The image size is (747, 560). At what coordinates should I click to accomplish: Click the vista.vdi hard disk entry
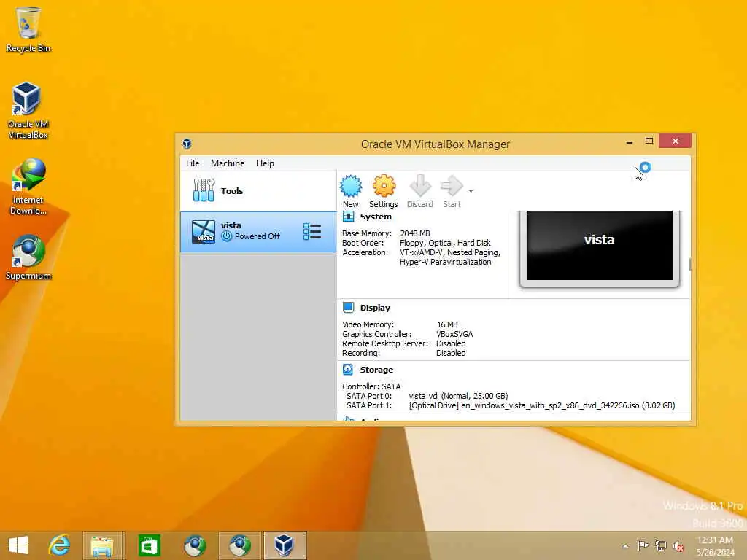pyautogui.click(x=458, y=396)
